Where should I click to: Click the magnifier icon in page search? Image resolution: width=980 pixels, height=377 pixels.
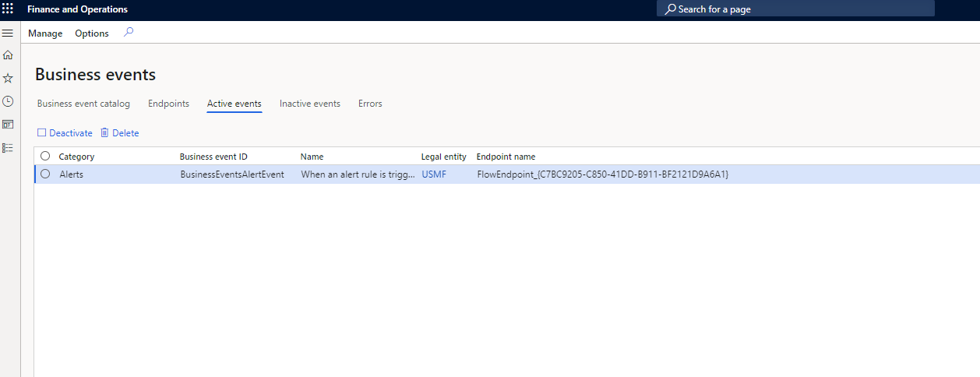click(670, 9)
